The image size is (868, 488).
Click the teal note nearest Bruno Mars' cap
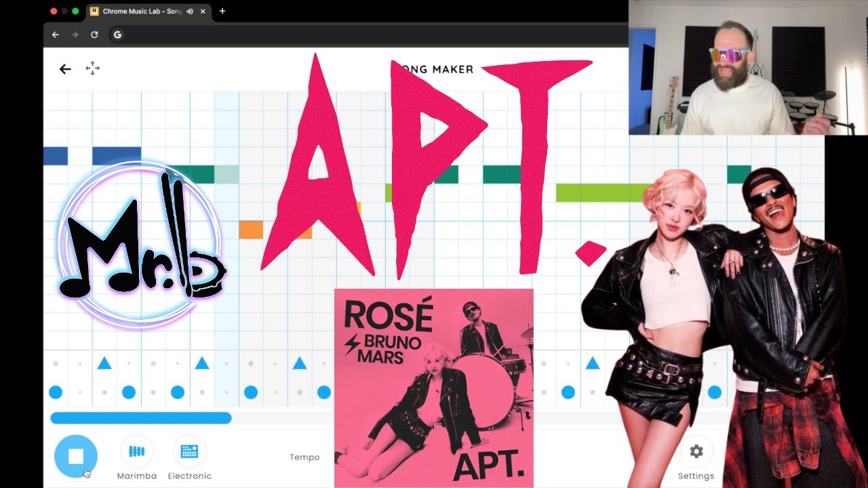coord(738,174)
